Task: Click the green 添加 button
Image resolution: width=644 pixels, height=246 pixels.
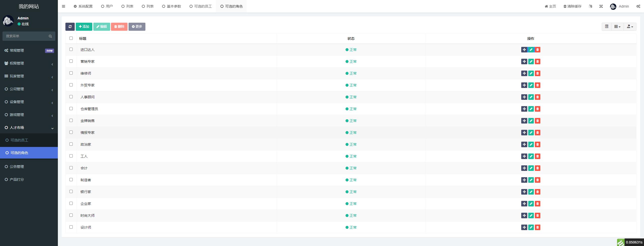Action: pyautogui.click(x=84, y=27)
